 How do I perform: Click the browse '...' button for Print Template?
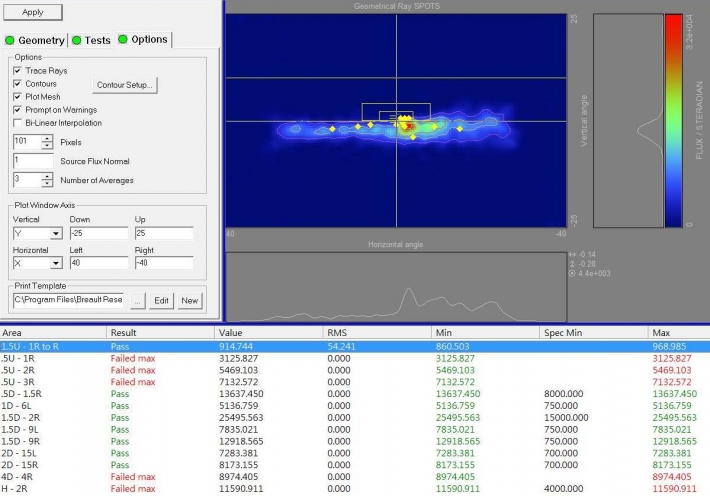(x=138, y=300)
